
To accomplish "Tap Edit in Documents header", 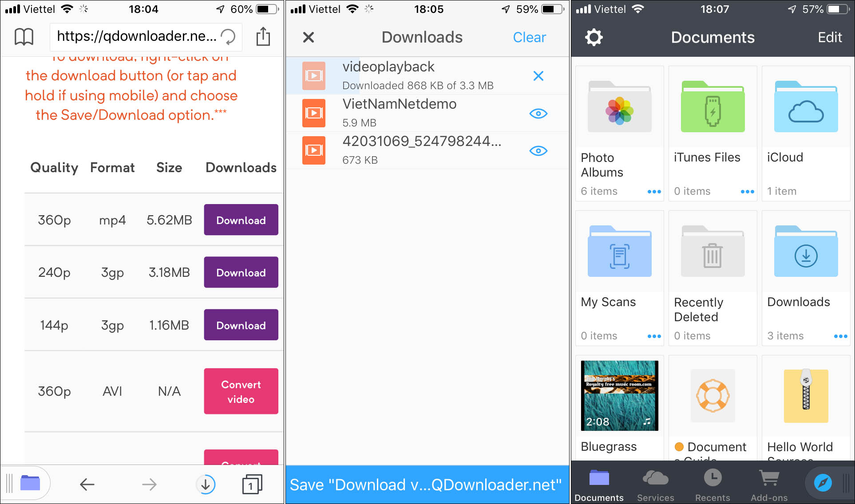I will (x=830, y=37).
